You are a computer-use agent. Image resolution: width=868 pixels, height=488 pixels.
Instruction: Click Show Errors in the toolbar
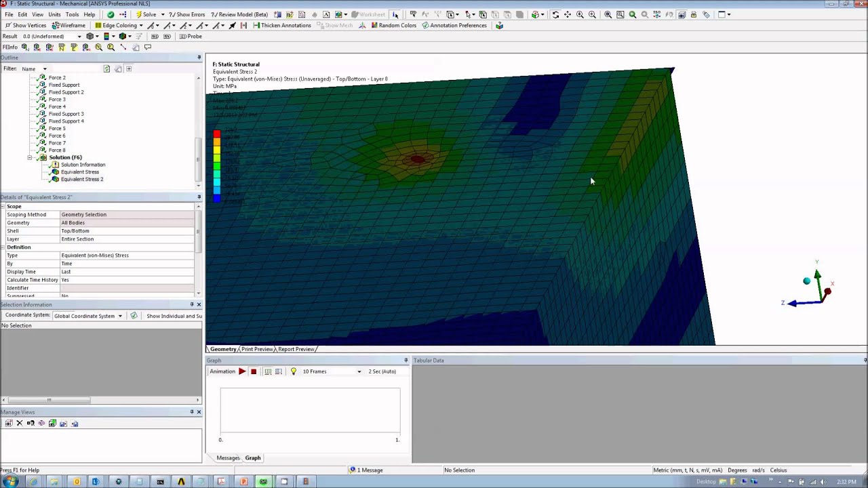[x=187, y=14]
